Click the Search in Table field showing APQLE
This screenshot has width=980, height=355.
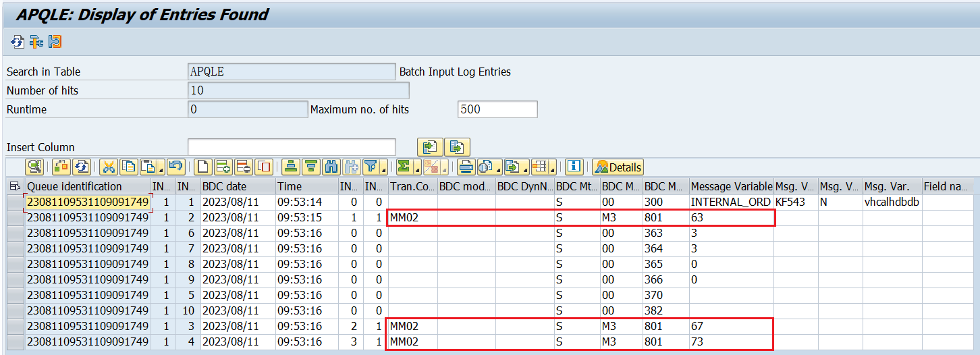click(x=292, y=72)
